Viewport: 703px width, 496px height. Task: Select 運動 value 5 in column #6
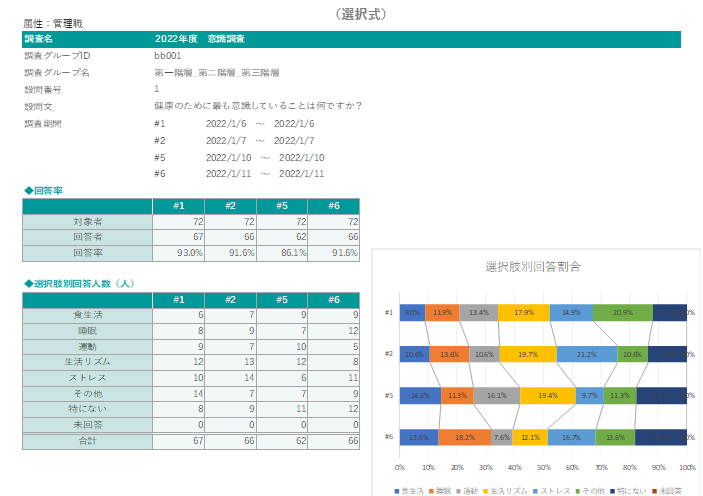click(334, 347)
